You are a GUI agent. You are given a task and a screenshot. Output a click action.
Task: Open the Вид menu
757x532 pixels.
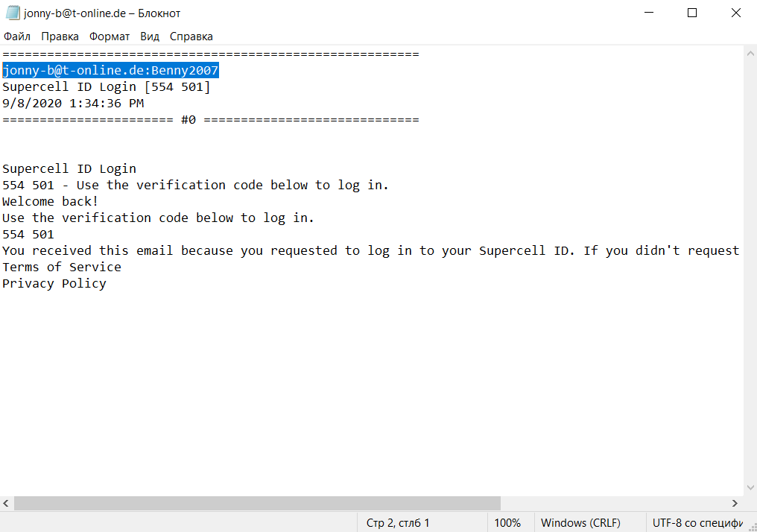[150, 37]
